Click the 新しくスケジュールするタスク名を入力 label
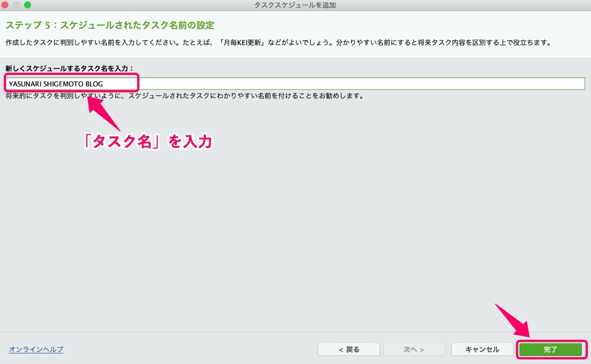The width and height of the screenshot is (591, 364). pyautogui.click(x=69, y=68)
